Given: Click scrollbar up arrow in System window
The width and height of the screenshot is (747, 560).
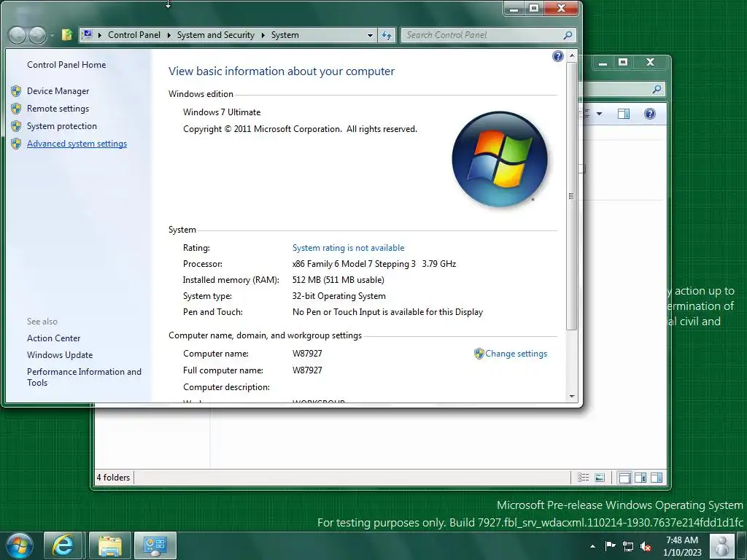Looking at the screenshot, I should click(x=572, y=55).
